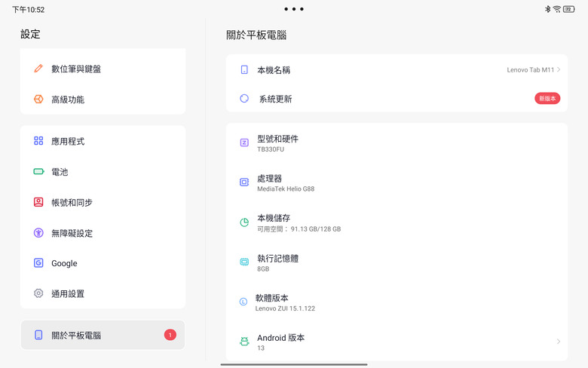Tap the battery level indicator in status bar
The width and height of the screenshot is (588, 368).
tap(568, 9)
